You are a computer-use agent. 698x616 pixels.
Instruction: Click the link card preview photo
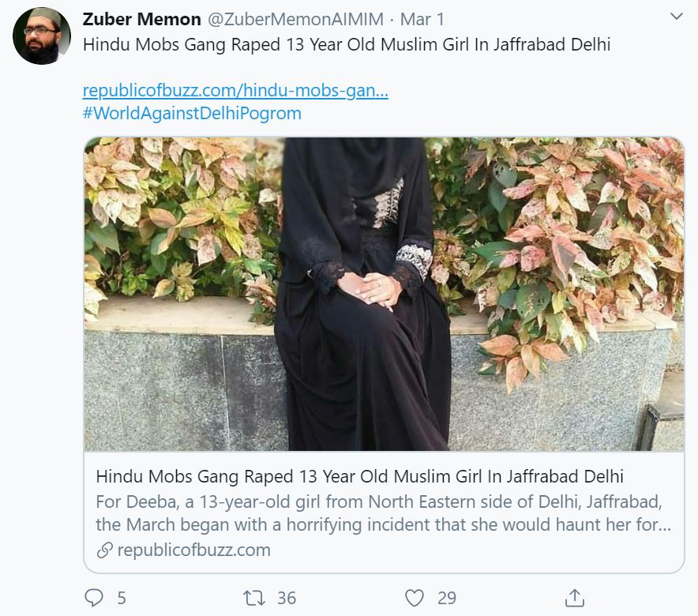[x=385, y=294]
